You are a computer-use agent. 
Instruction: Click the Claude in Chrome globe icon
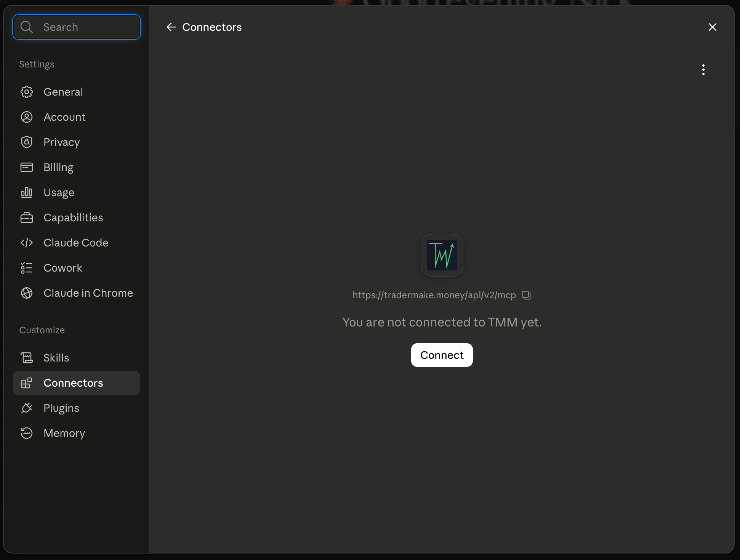pos(27,293)
